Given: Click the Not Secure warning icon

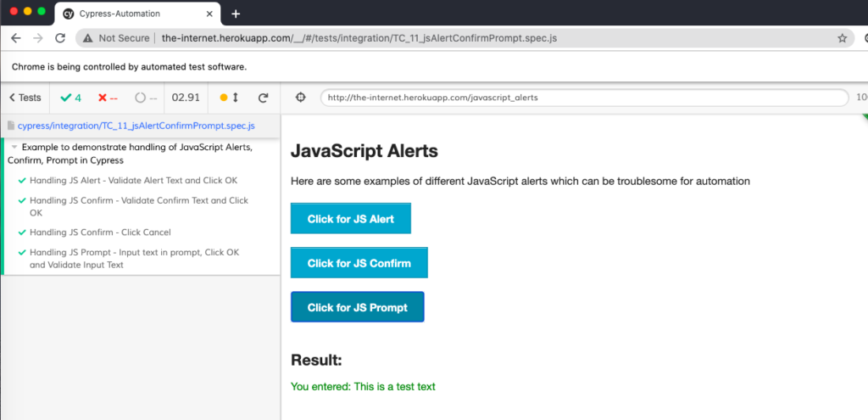Looking at the screenshot, I should [87, 38].
